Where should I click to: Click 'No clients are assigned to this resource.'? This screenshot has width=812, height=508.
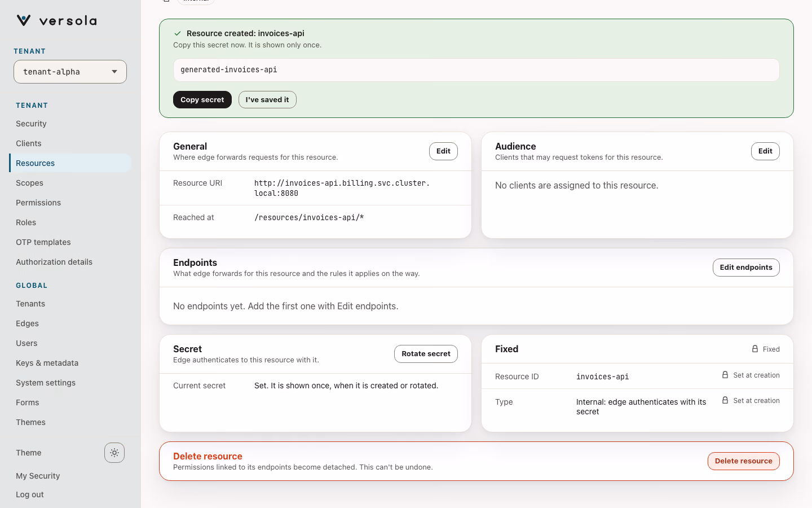point(577,185)
